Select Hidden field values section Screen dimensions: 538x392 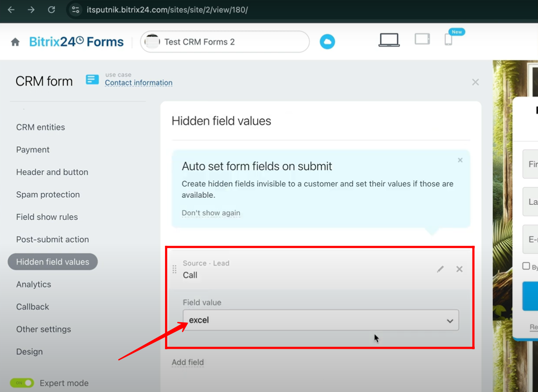click(x=52, y=262)
